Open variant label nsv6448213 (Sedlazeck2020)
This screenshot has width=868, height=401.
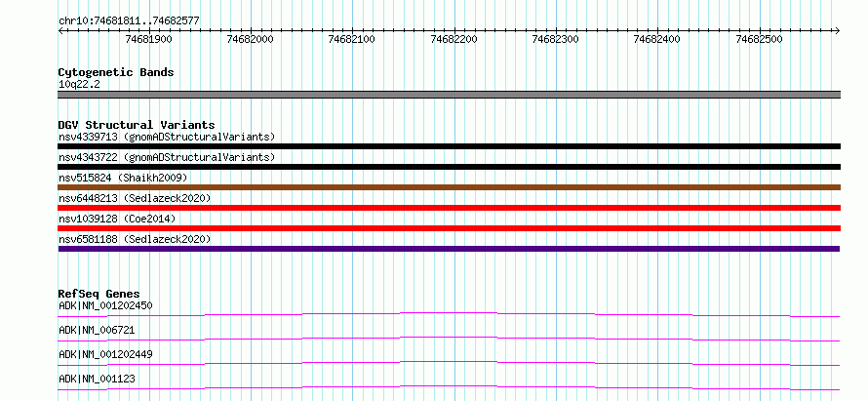[x=135, y=198]
